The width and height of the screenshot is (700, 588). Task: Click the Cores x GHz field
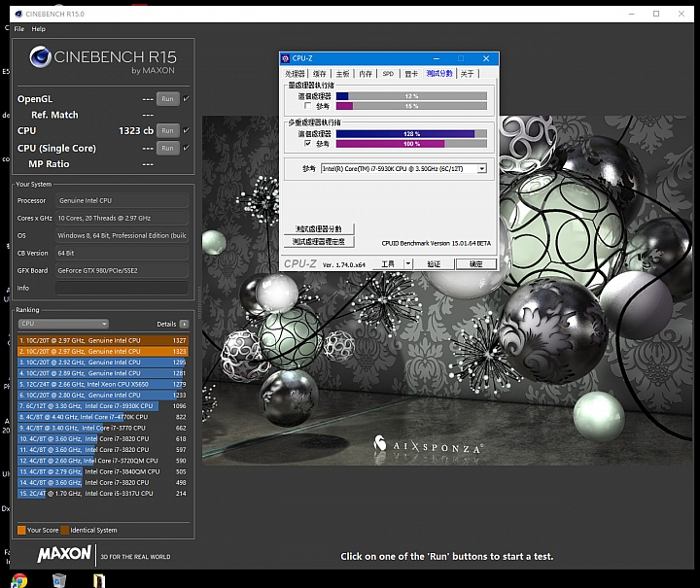coord(122,218)
